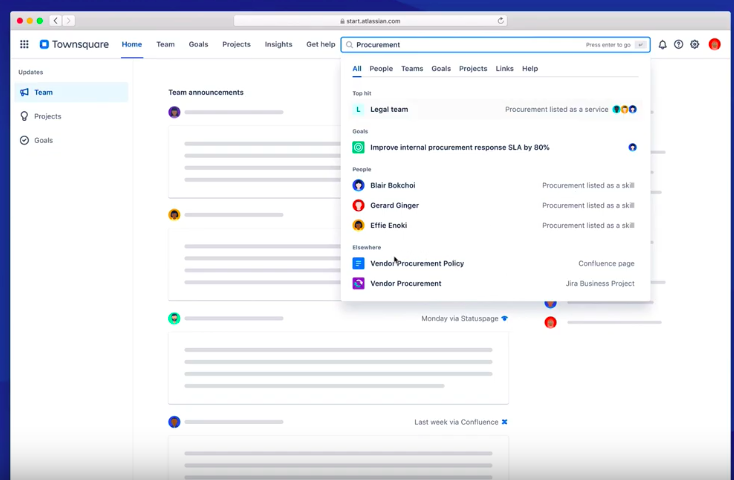This screenshot has height=480, width=734.
Task: Click the browser forward arrow
Action: (68, 21)
